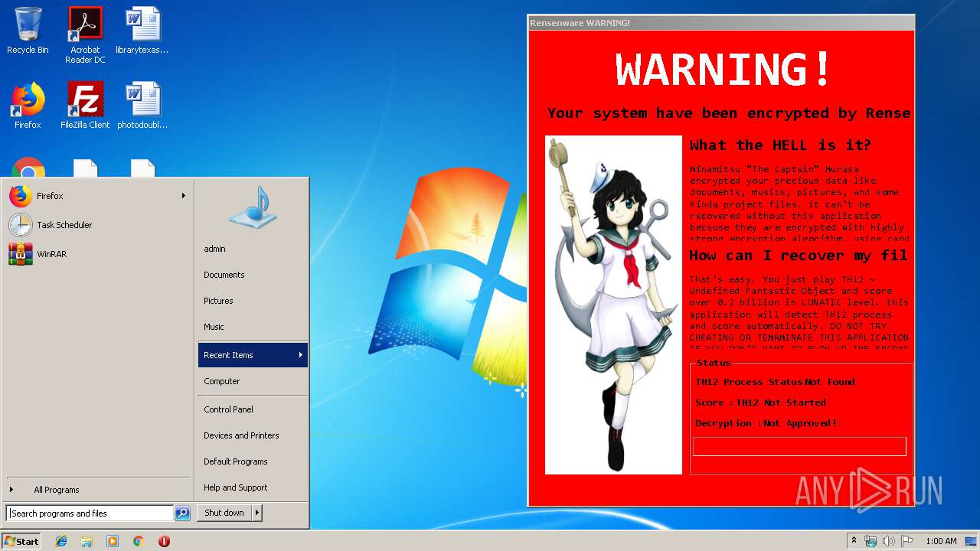Click 'Decryption : Not Approved!' status text
980x551 pixels.
point(766,423)
